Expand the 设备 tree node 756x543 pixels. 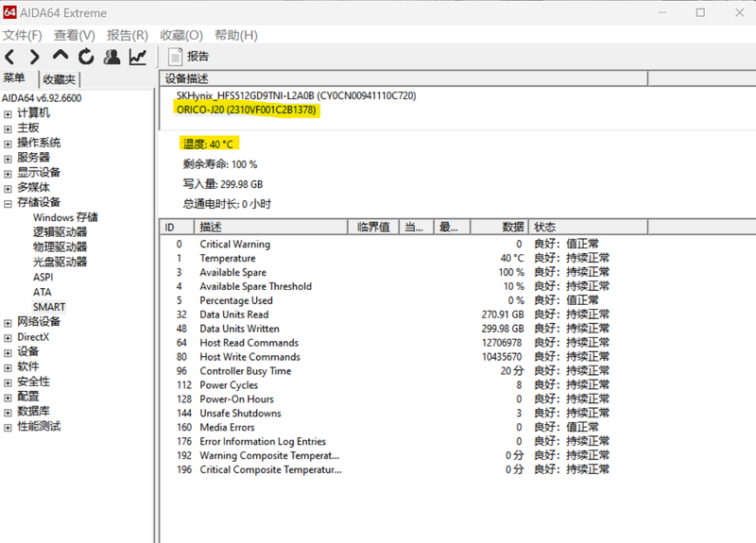[8, 353]
